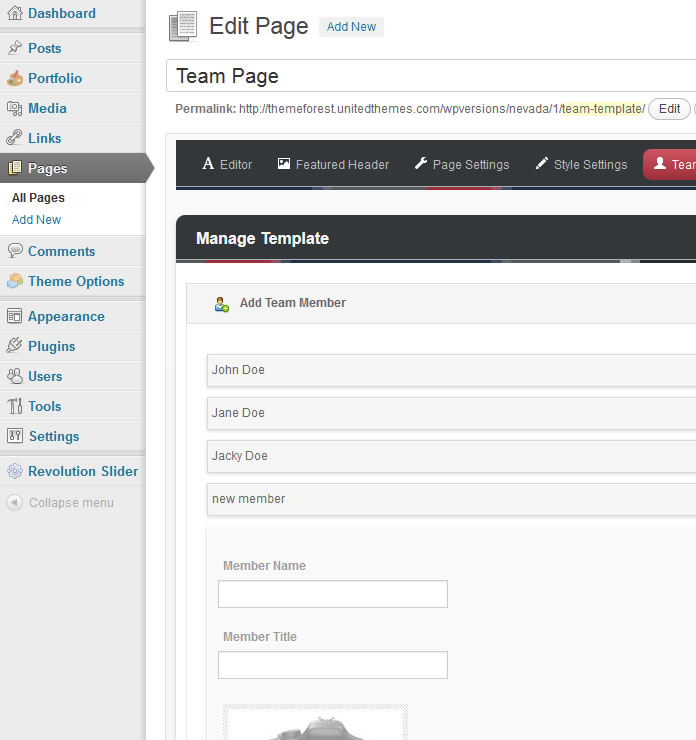Click the Plugins plug icon
Viewport: 696px width, 740px height.
coord(14,346)
